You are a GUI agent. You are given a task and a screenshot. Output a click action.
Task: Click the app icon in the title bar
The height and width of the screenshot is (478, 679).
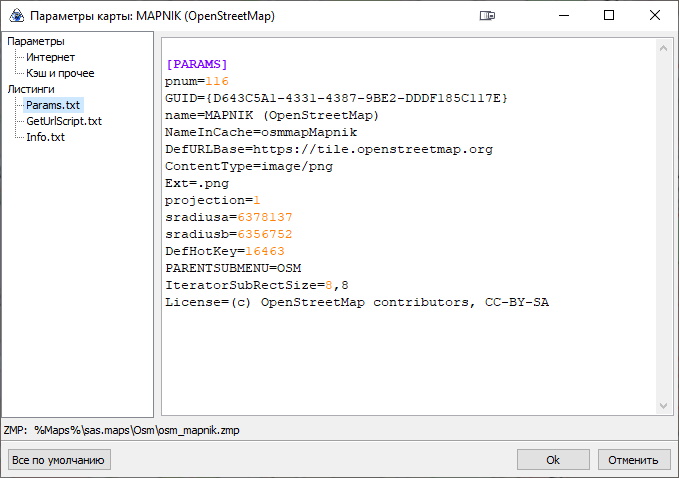16,16
